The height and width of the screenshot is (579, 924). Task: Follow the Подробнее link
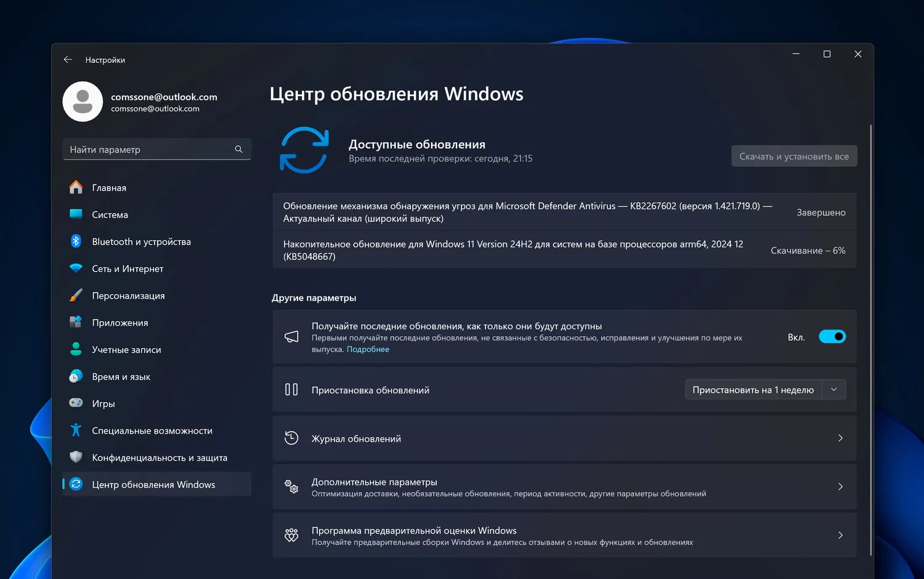point(368,349)
